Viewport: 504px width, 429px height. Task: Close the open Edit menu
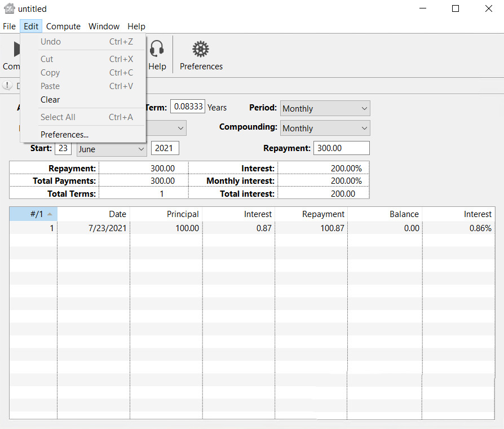click(x=31, y=26)
